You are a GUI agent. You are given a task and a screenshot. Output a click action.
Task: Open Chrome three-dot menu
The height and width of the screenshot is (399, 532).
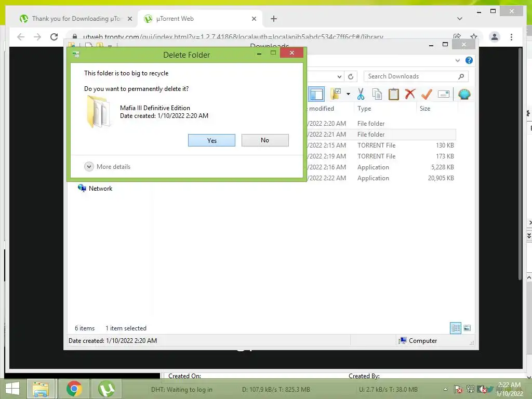tap(511, 37)
